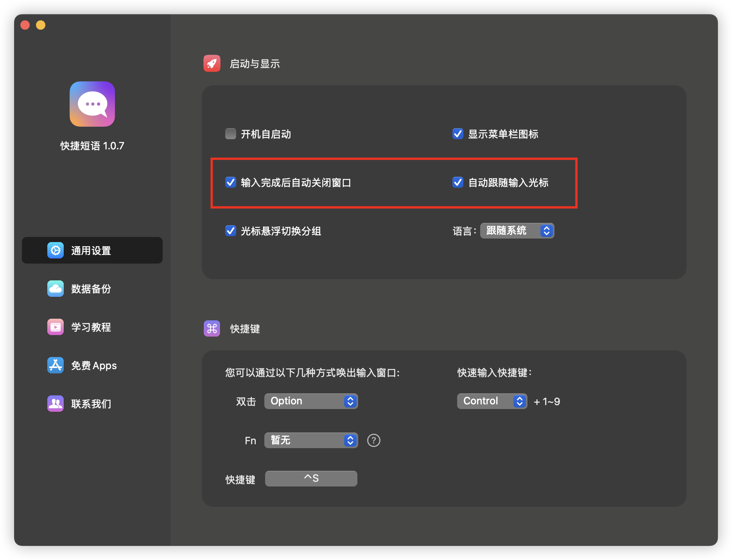Click the App Store icon for 免费 Apps
732x560 pixels.
(x=56, y=365)
